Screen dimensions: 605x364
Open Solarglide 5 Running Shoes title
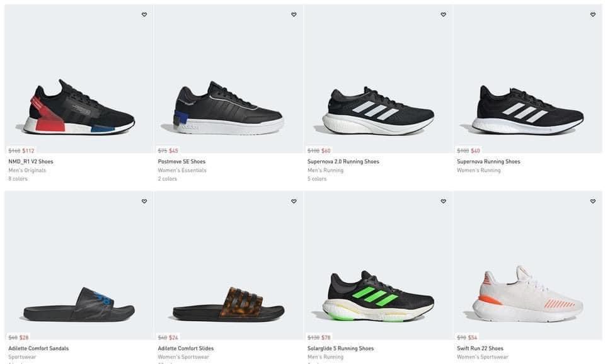coord(340,348)
